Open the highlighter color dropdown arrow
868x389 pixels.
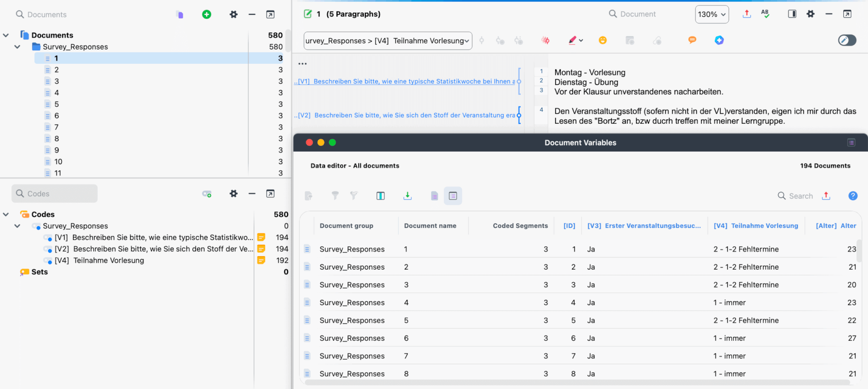click(581, 40)
